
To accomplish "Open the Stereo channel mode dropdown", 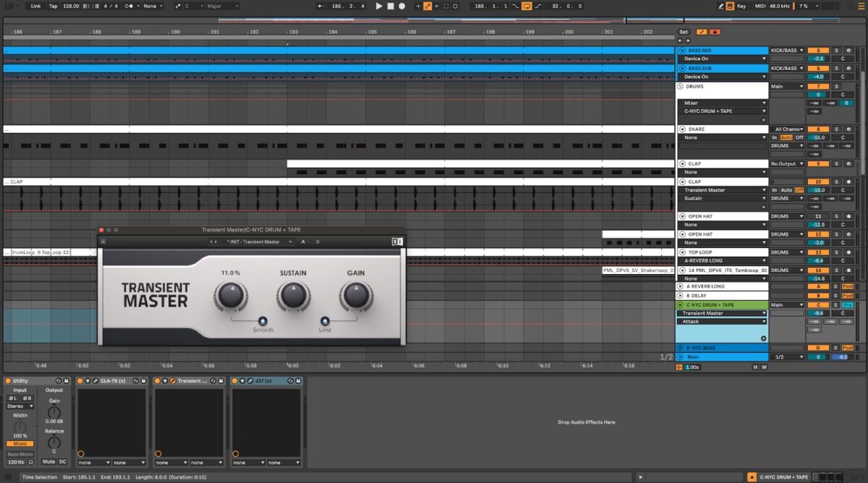I will click(20, 406).
